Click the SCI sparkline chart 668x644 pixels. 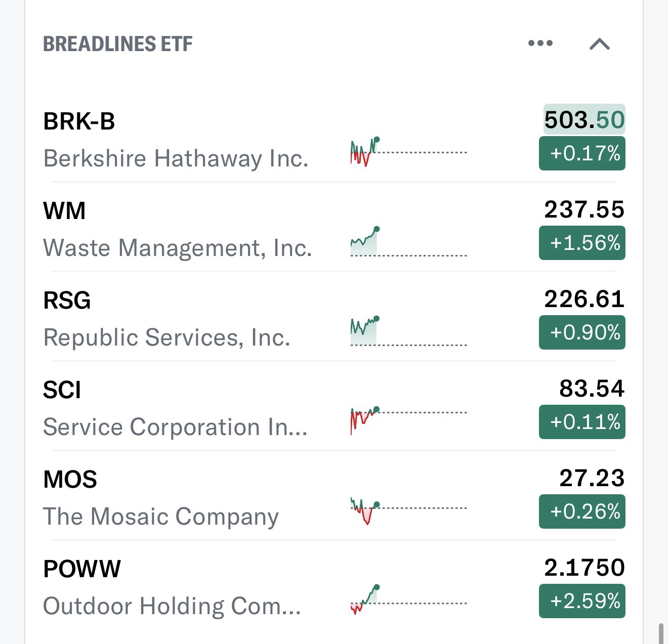408,420
